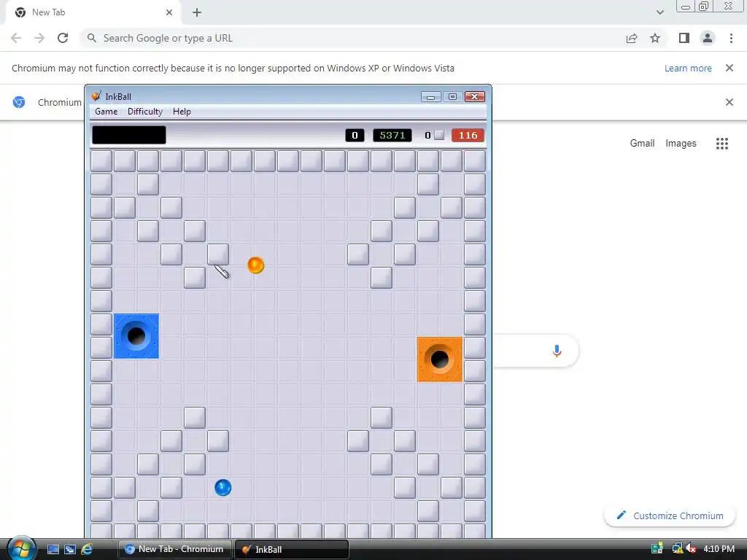The image size is (747, 560).
Task: Switch to New Tab - Chromium taskbar button
Action: (x=175, y=549)
